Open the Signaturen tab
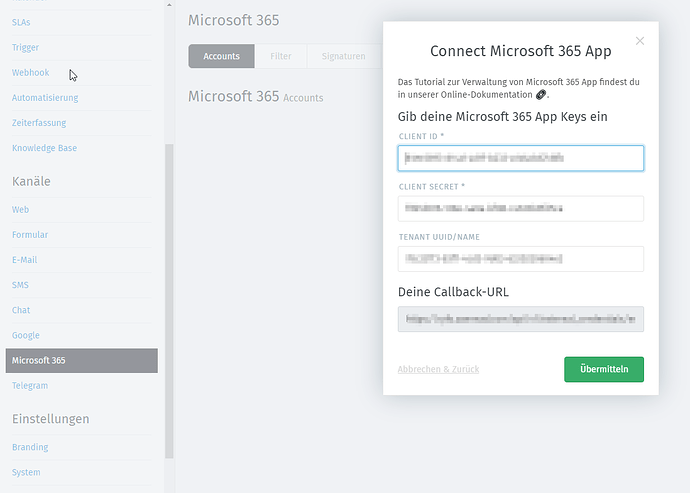Viewport: 690px width, 493px height. click(x=343, y=56)
